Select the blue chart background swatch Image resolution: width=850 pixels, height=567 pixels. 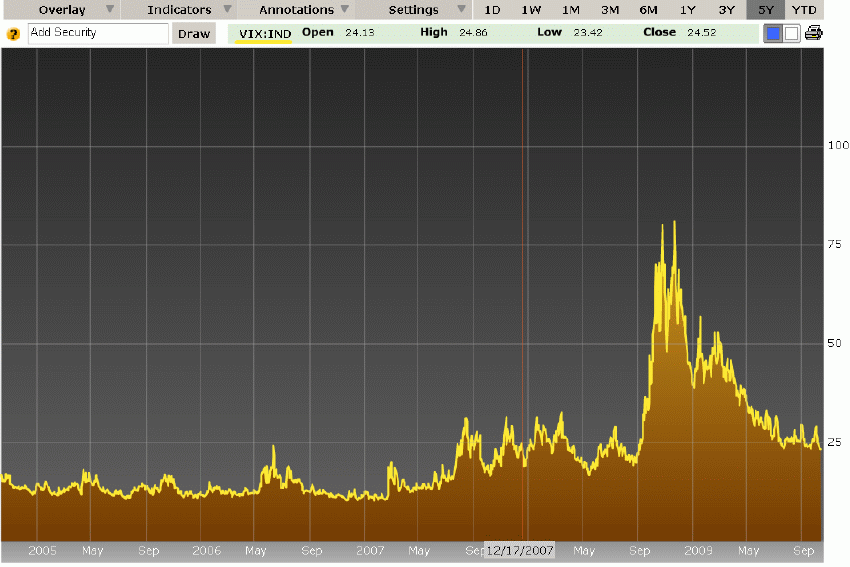coord(773,33)
